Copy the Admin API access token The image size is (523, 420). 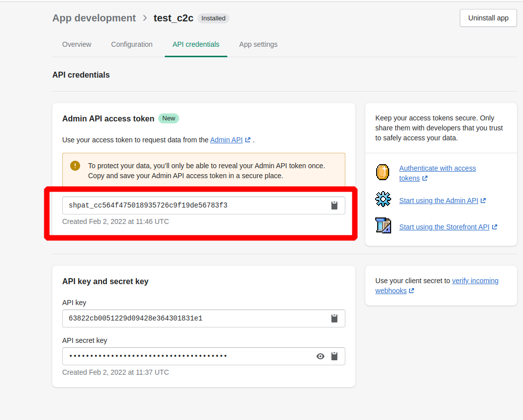[334, 206]
